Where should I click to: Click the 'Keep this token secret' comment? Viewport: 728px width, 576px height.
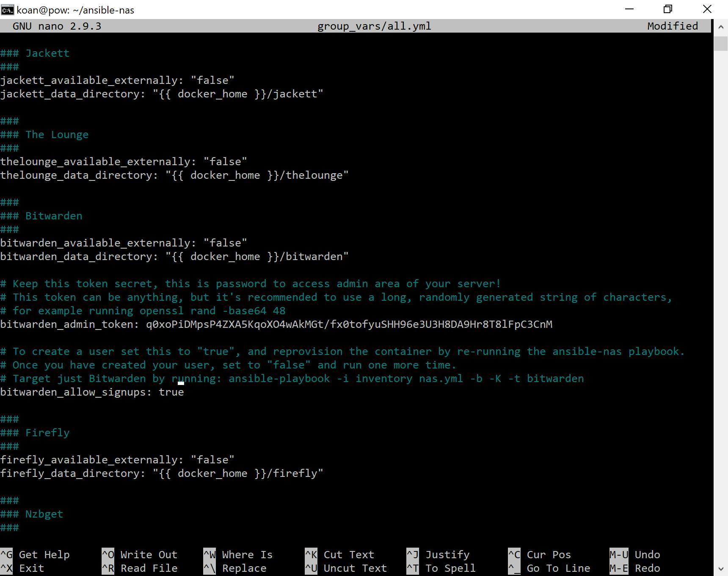pyautogui.click(x=251, y=284)
